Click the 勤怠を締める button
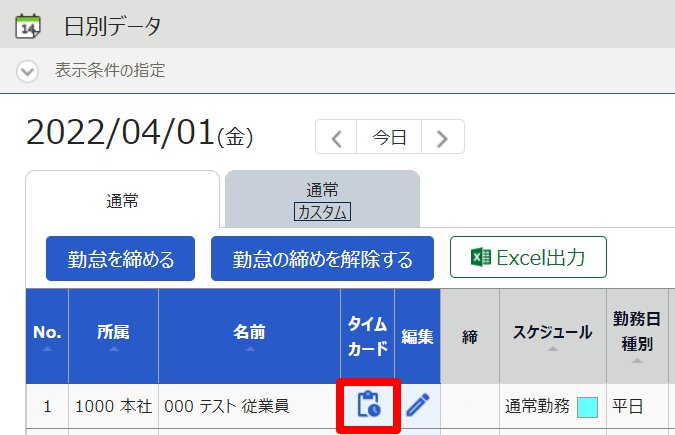 pos(121,258)
